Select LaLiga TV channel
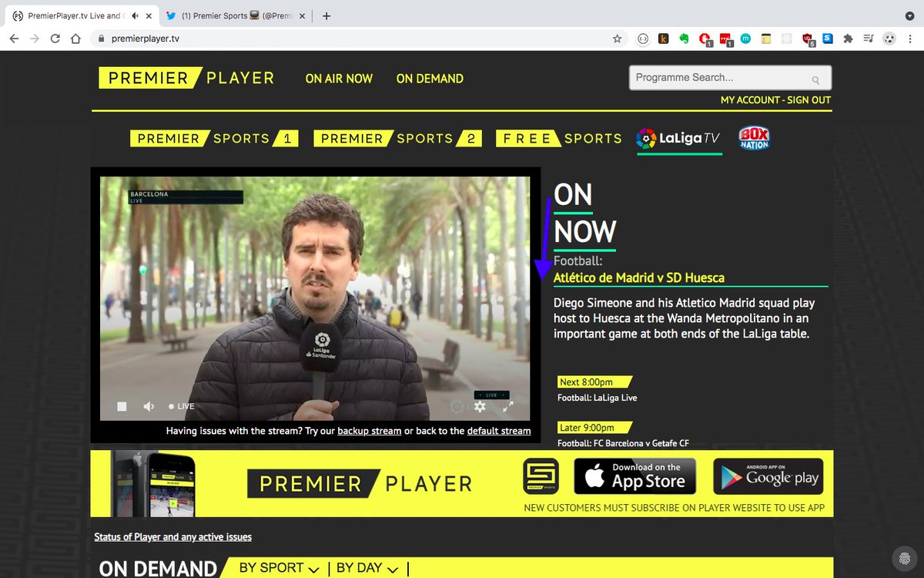 tap(678, 139)
